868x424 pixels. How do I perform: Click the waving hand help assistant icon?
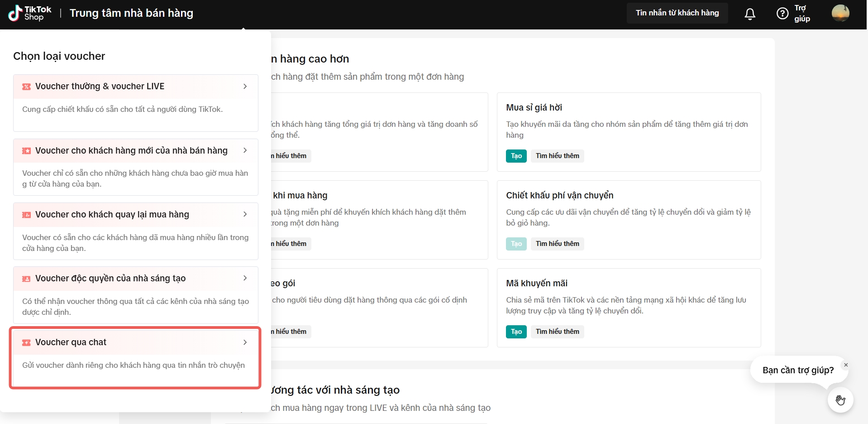pyautogui.click(x=840, y=400)
